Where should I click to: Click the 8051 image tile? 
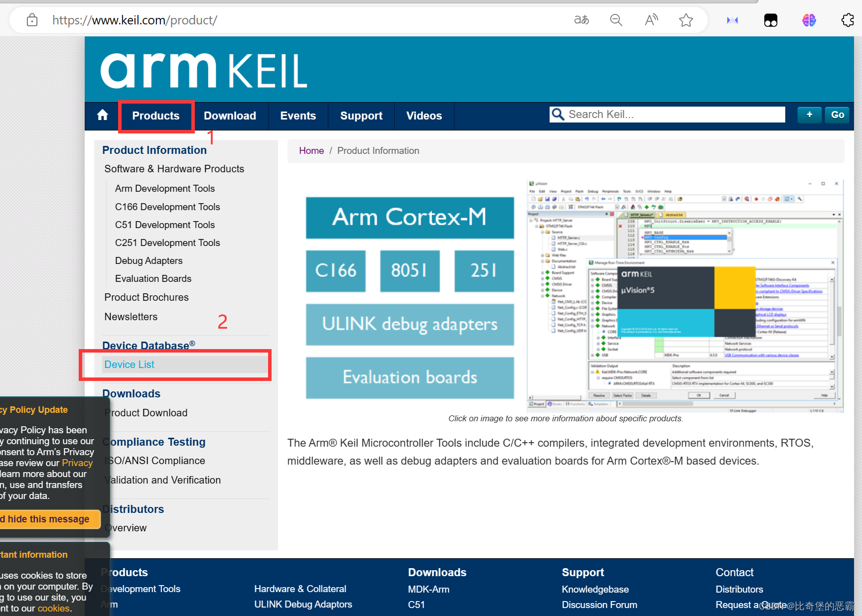410,271
